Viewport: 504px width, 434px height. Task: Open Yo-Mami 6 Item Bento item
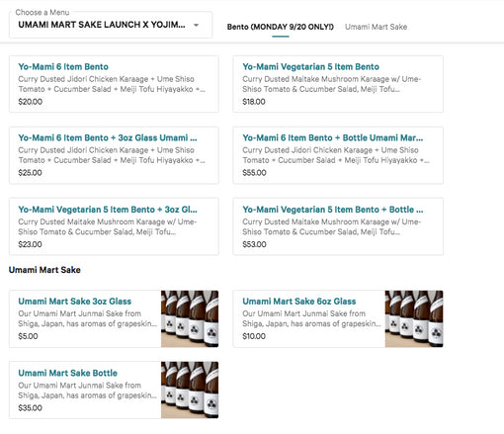(114, 84)
